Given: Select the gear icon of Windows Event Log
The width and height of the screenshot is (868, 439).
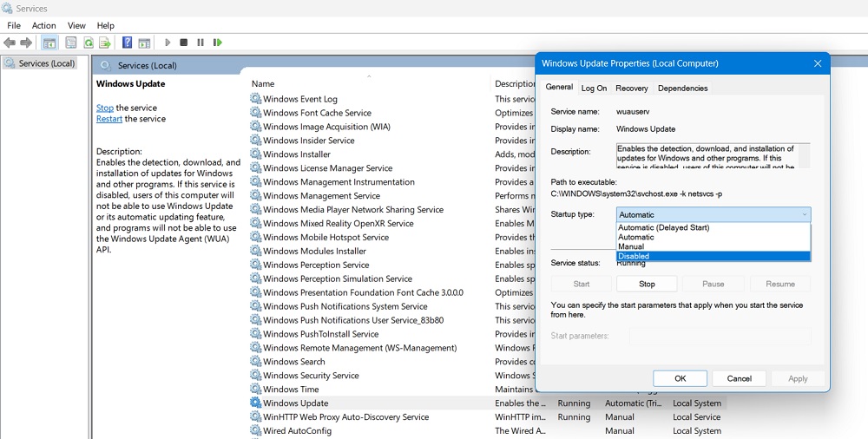Looking at the screenshot, I should 255,99.
